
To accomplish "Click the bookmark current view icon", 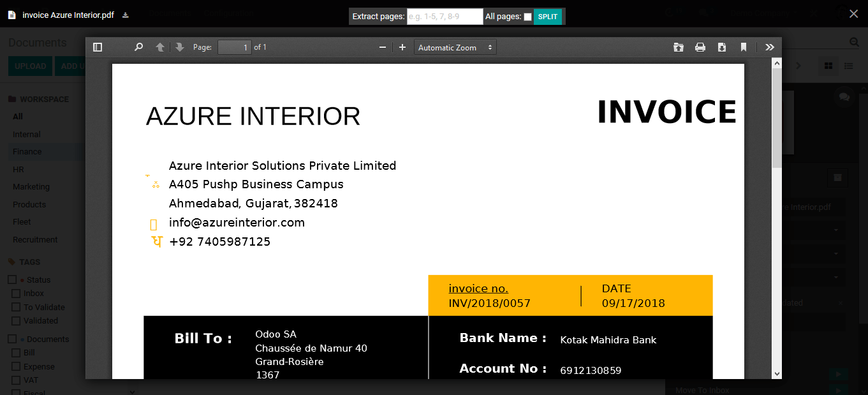I will tap(744, 47).
